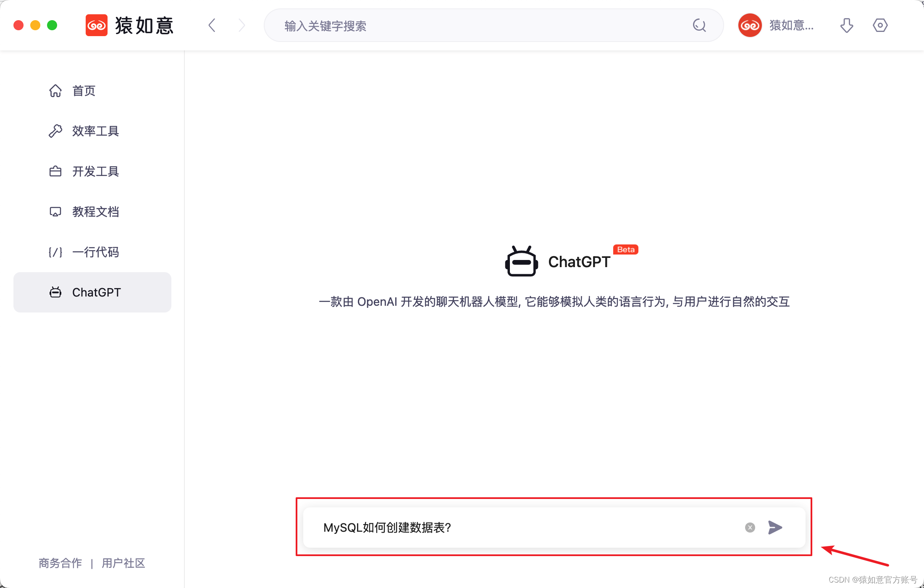Open the downloads arrow icon
924x588 pixels.
click(846, 25)
